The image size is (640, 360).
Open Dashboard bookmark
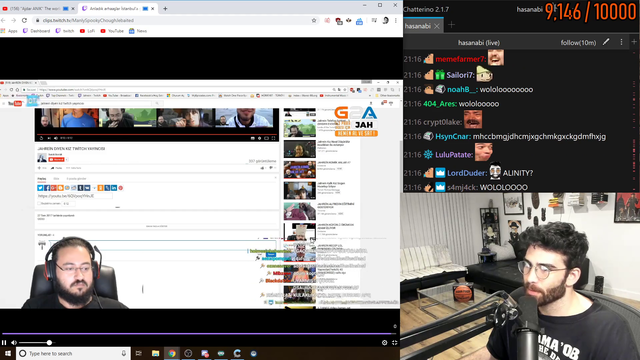pos(37,31)
